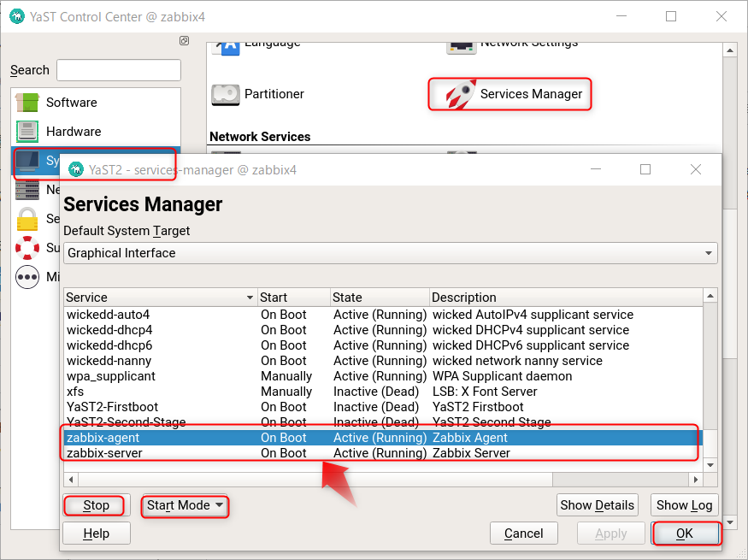Click the Partitioner label in Control Center

(274, 94)
